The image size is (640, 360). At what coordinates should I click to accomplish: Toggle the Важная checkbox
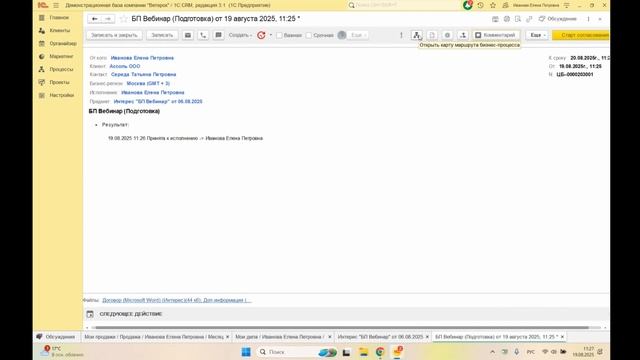[279, 35]
